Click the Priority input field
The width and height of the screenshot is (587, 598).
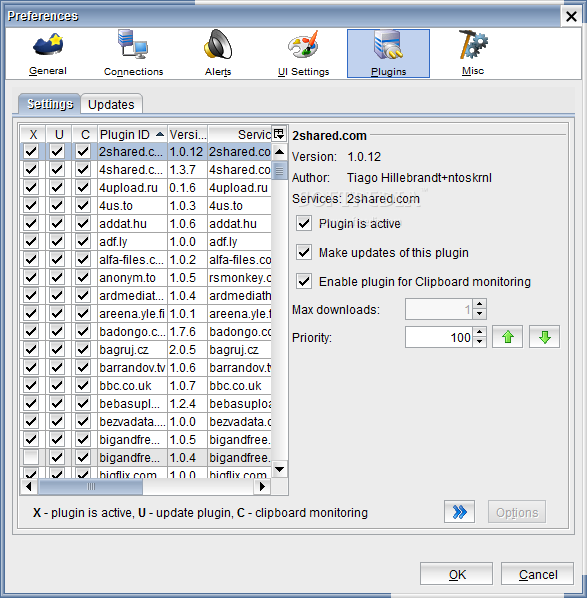point(439,337)
